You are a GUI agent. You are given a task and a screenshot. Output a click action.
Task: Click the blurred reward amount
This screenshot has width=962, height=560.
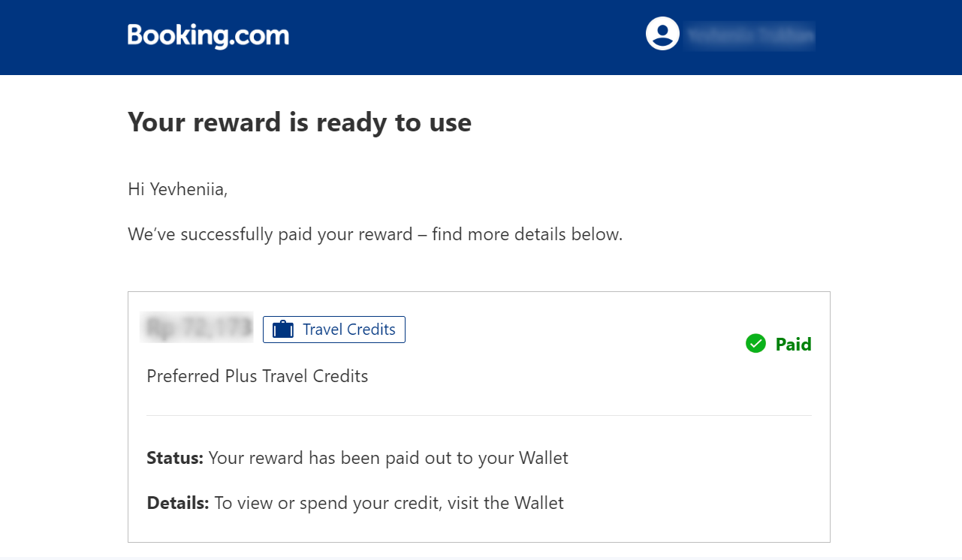point(197,328)
